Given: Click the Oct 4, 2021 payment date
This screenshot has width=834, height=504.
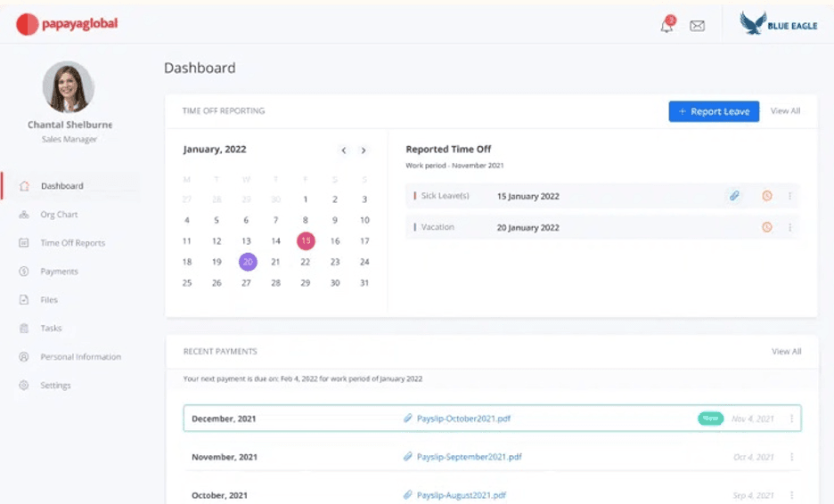Looking at the screenshot, I should click(x=754, y=457).
